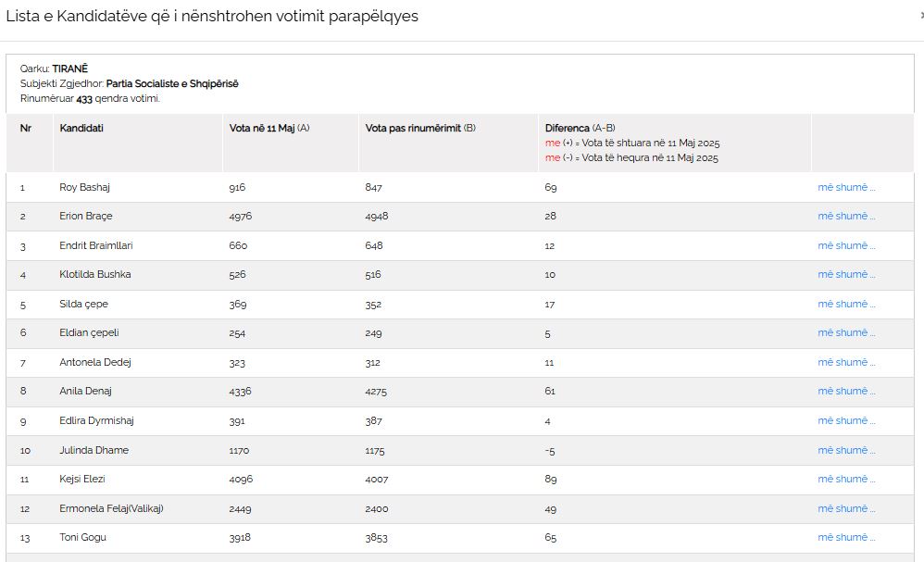924x562 pixels.
Task: Show more for Antonela Dedej
Action: click(845, 362)
